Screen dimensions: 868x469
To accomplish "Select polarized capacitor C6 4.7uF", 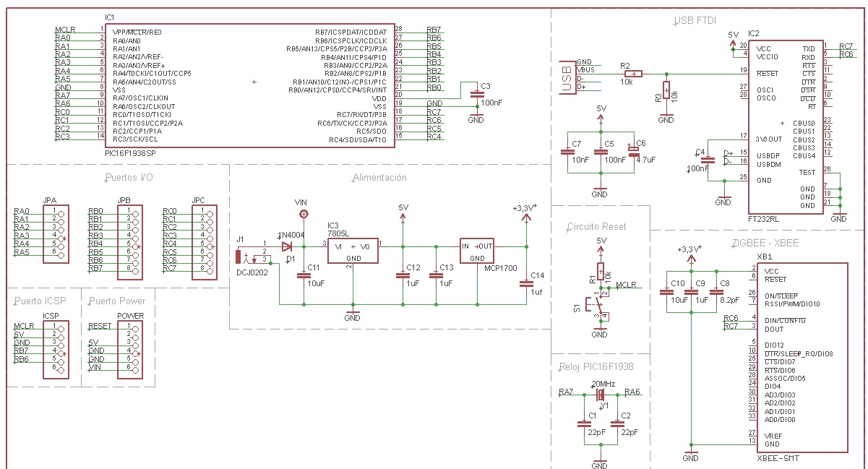I will pyautogui.click(x=633, y=152).
